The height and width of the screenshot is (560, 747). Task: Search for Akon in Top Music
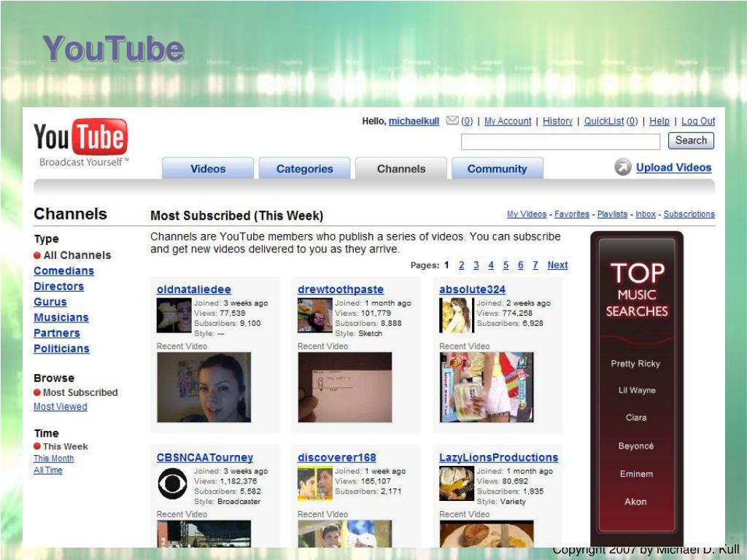[635, 502]
